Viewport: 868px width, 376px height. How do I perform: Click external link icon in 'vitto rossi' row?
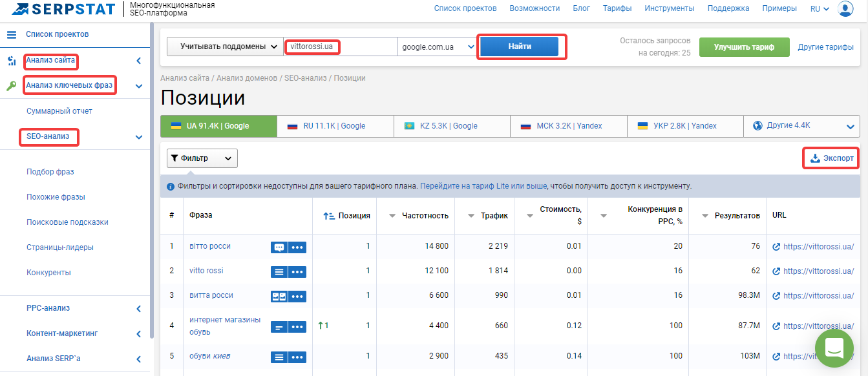(x=776, y=271)
